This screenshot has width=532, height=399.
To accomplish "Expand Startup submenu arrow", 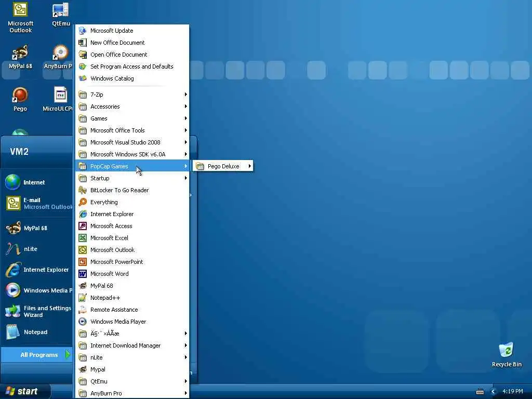I will [185, 178].
